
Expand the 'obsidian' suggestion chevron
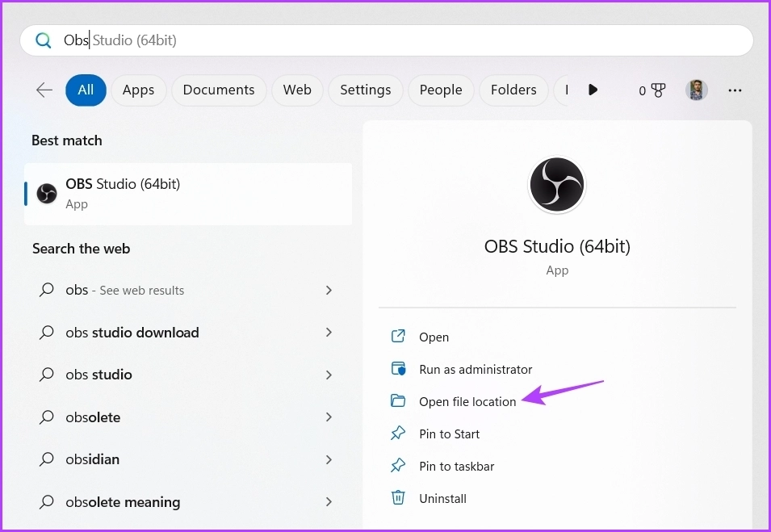[x=329, y=459]
